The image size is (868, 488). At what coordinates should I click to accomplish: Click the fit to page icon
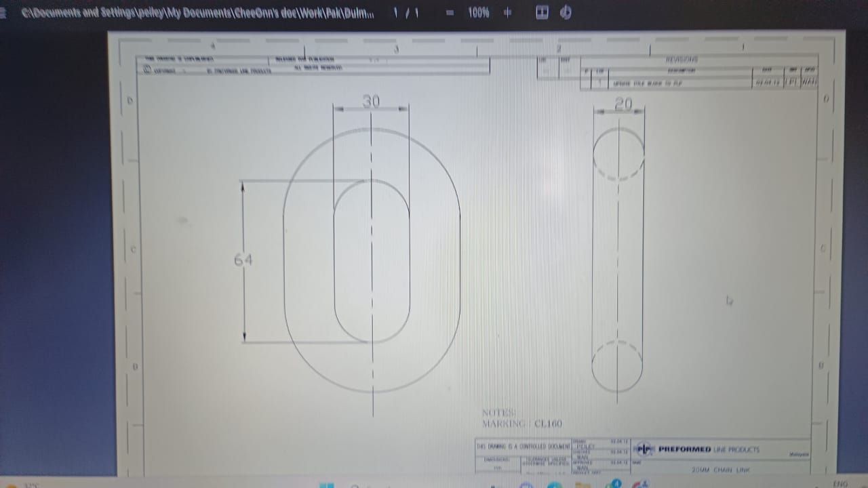point(542,13)
